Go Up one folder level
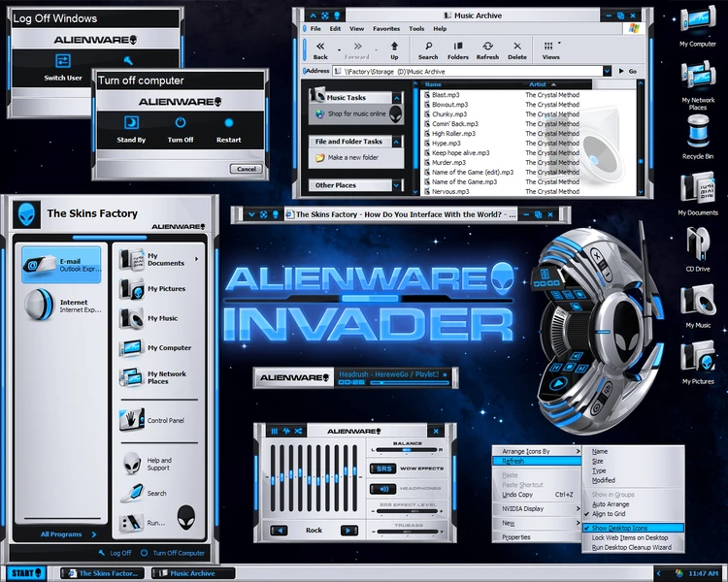728x582 pixels. tap(394, 50)
